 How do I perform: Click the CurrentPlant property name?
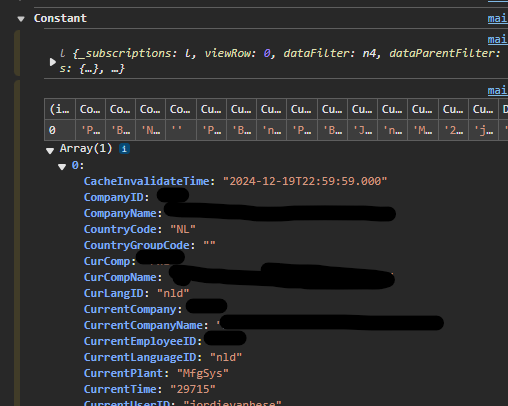(123, 373)
